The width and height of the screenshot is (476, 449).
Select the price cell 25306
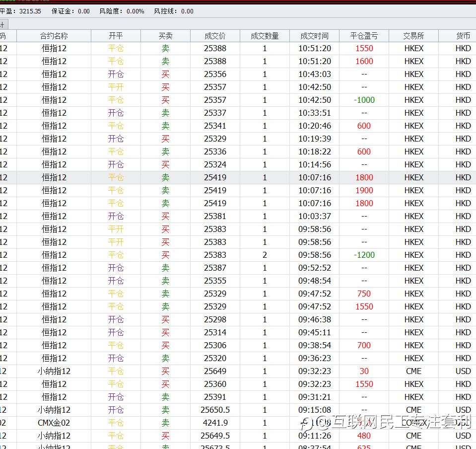click(x=215, y=345)
